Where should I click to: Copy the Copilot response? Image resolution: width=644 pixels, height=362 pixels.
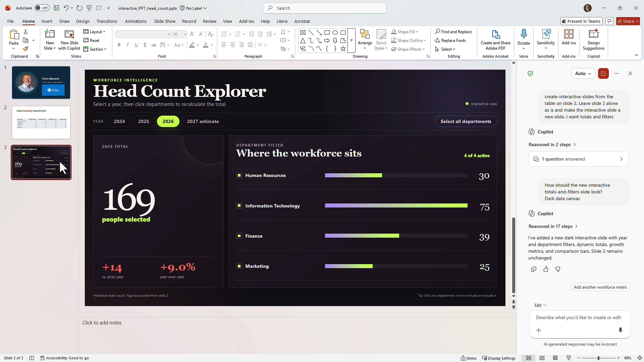534,269
